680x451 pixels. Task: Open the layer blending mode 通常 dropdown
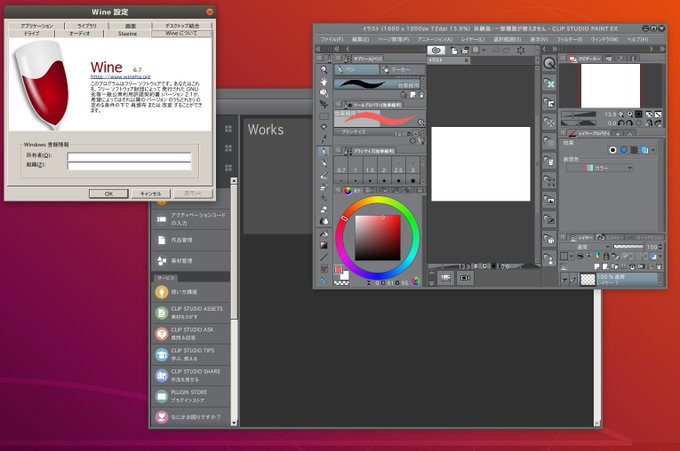(x=586, y=247)
